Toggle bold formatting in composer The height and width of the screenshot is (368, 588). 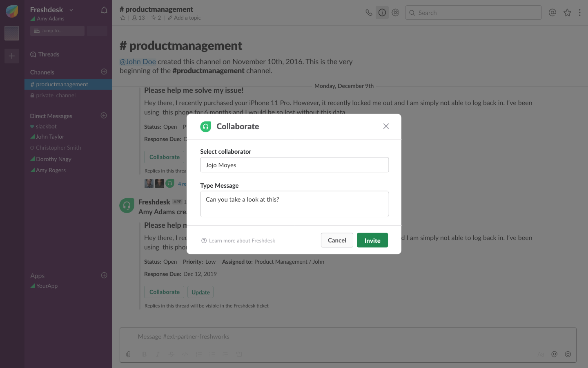144,354
